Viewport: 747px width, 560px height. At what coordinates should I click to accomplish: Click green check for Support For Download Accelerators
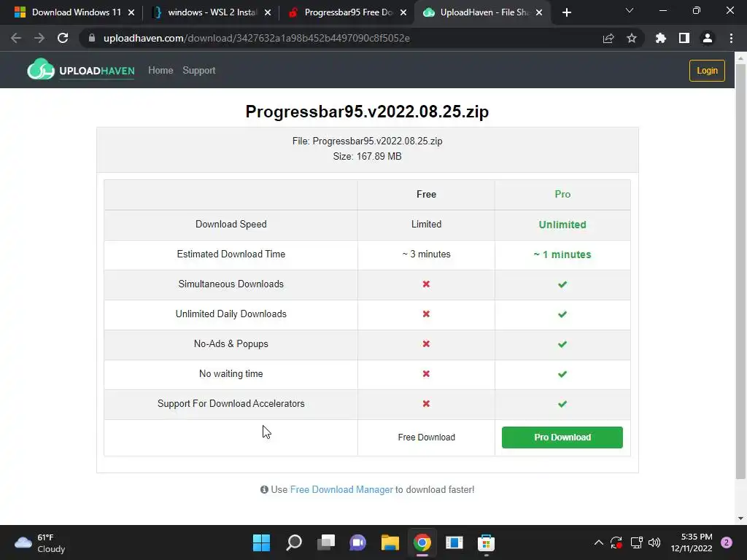click(562, 404)
